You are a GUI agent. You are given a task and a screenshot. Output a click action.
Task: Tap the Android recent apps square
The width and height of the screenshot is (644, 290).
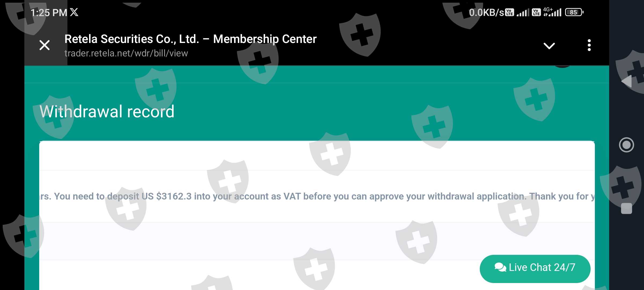[626, 208]
